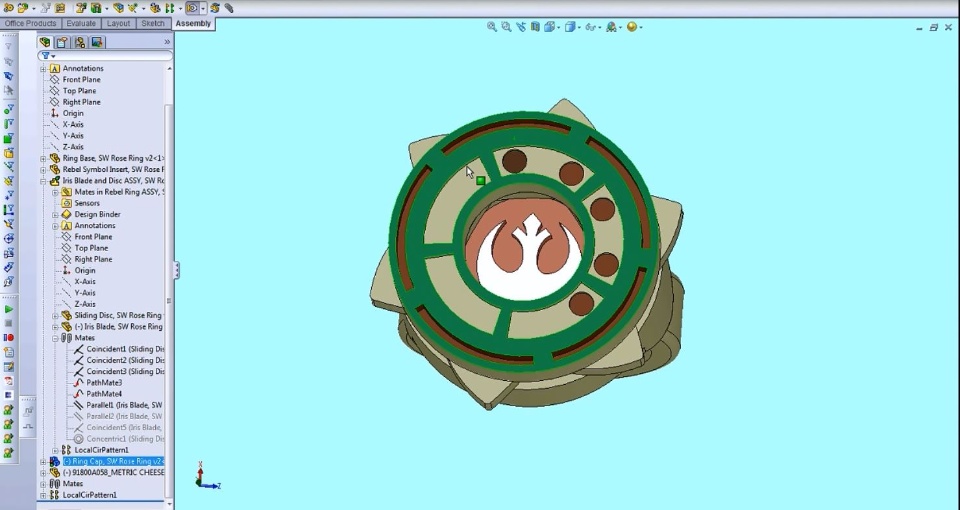This screenshot has width=960, height=510.
Task: Collapse the Iris Blade and Disc ASSY node
Action: pyautogui.click(x=43, y=181)
